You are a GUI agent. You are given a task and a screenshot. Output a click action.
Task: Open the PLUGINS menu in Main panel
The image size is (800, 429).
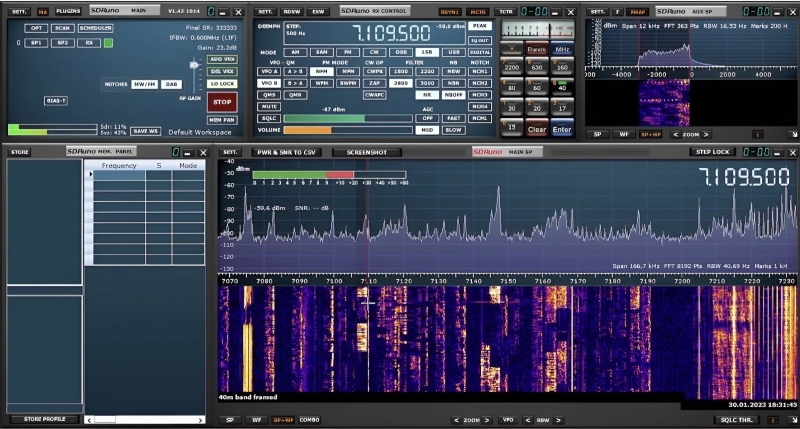[68, 11]
